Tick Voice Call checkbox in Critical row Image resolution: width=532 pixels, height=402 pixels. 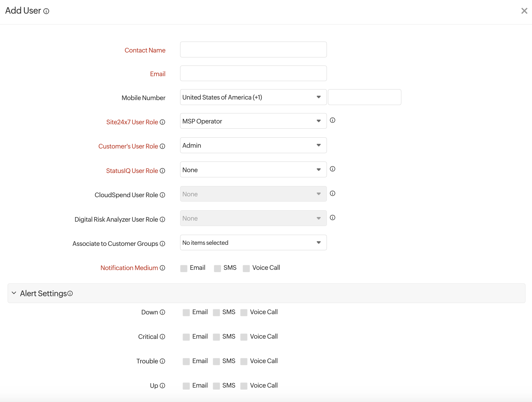[244, 337]
